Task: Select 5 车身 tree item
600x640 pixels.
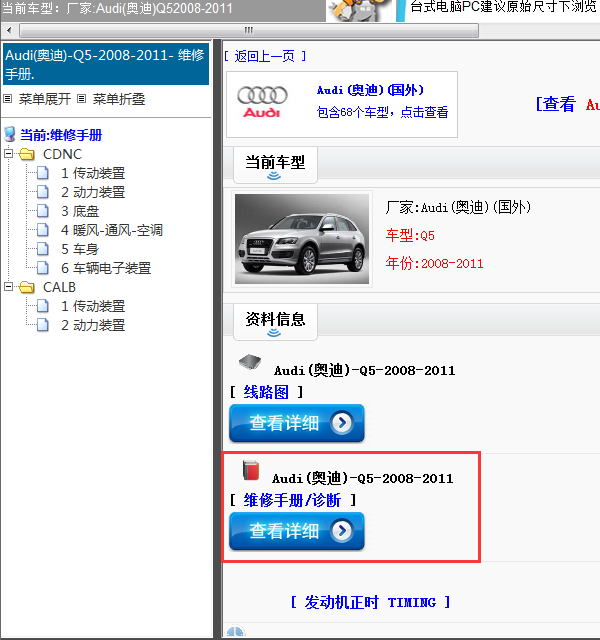Action: [80, 249]
